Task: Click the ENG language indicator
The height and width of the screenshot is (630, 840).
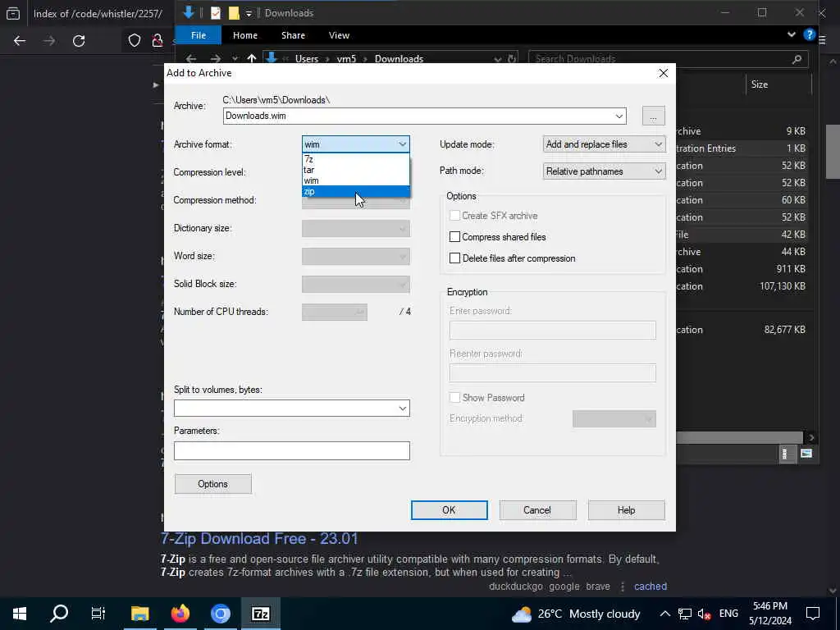Action: pos(728,614)
